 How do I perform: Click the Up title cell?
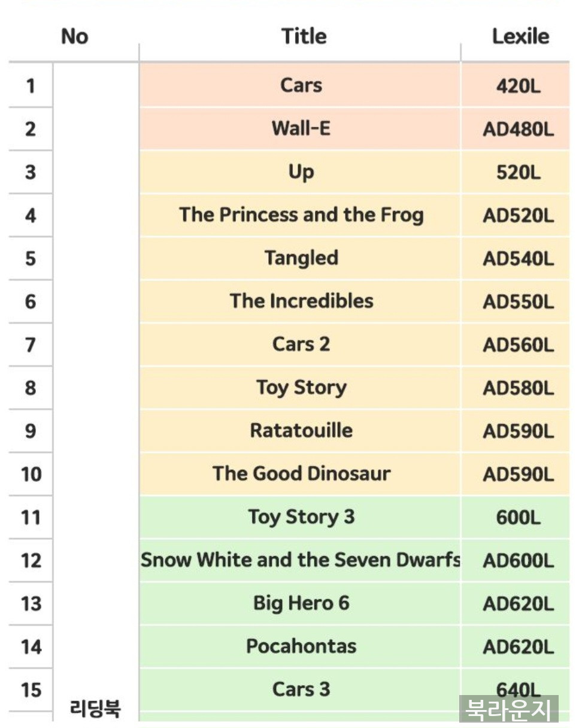tap(301, 172)
